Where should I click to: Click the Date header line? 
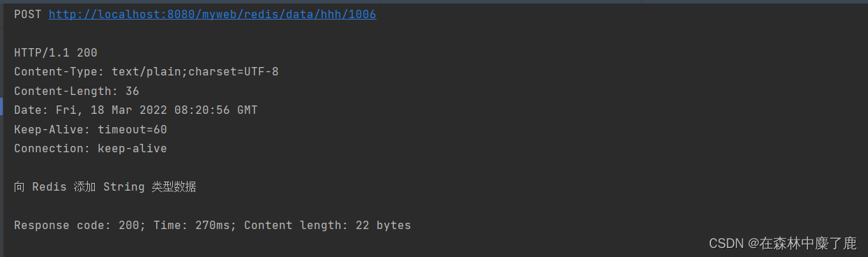136,110
